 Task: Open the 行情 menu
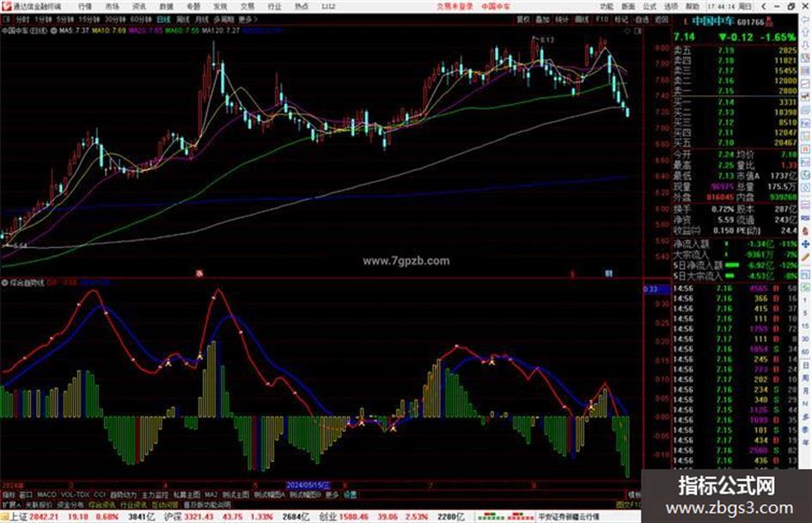pos(85,6)
